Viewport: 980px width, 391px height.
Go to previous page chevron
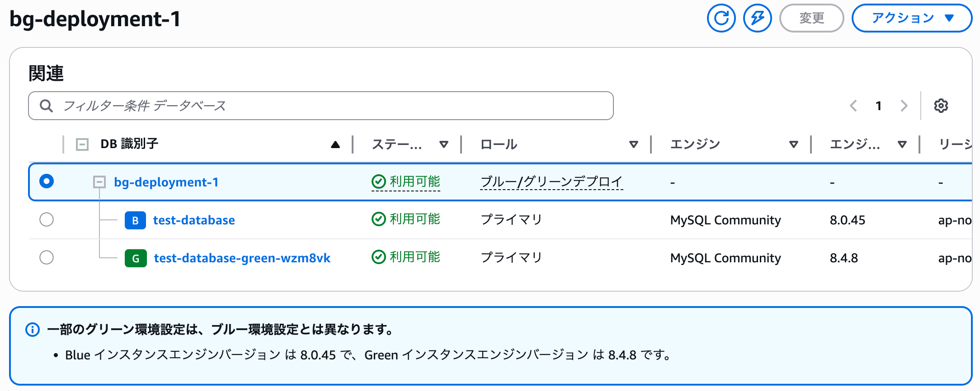point(853,106)
